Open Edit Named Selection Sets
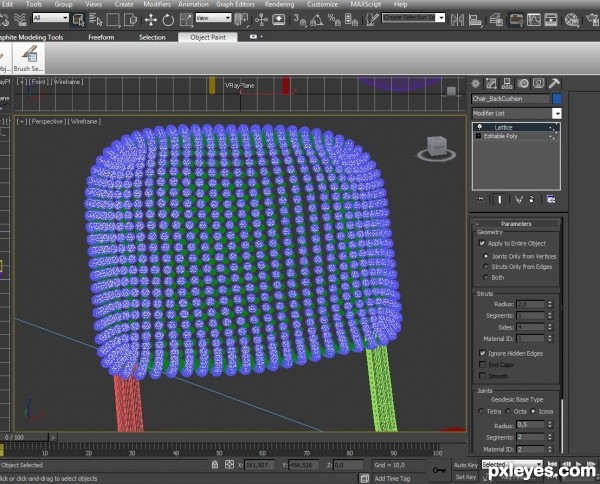 pyautogui.click(x=371, y=20)
